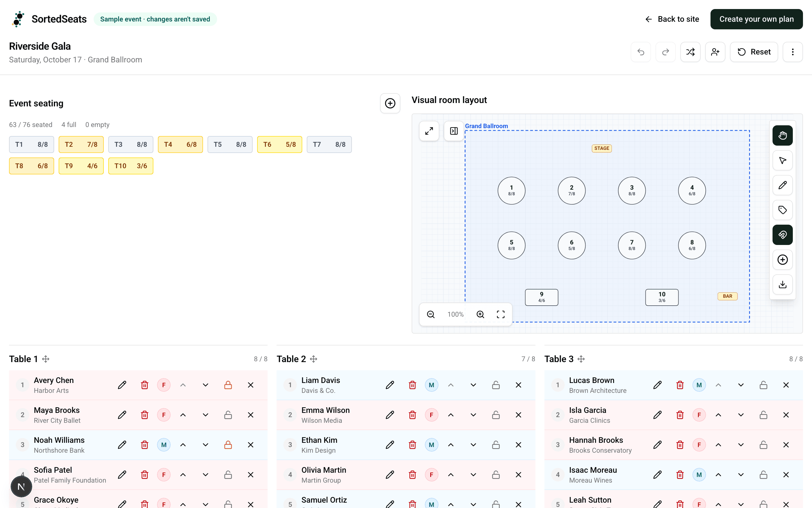The height and width of the screenshot is (508, 812).
Task: Delete Sofia Patel with the trash icon
Action: pyautogui.click(x=145, y=475)
